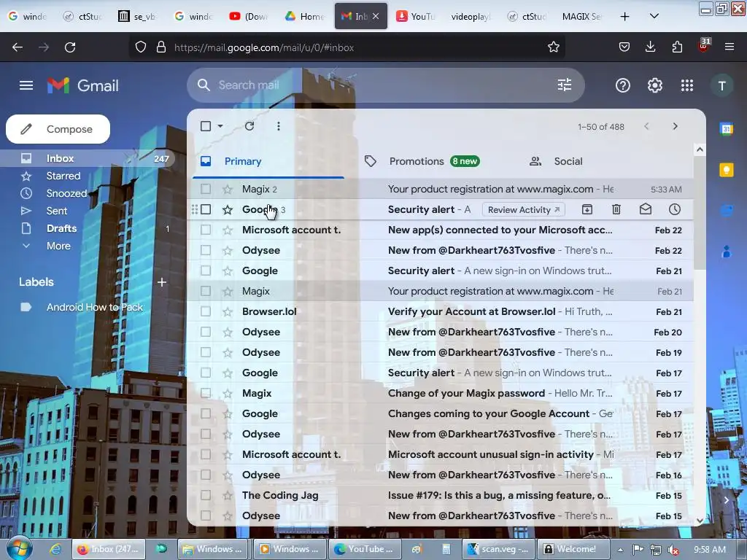Open the YouTube taskbar window
747x560 pixels.
click(x=364, y=549)
